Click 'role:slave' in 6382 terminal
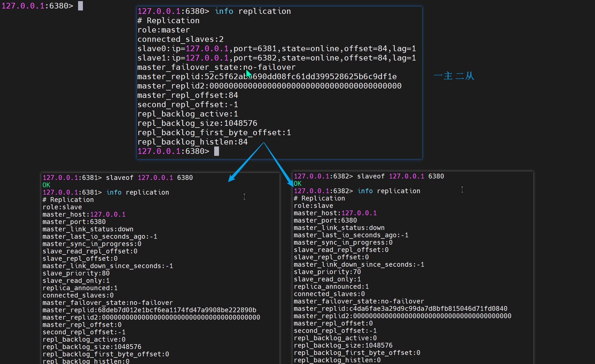 point(313,206)
